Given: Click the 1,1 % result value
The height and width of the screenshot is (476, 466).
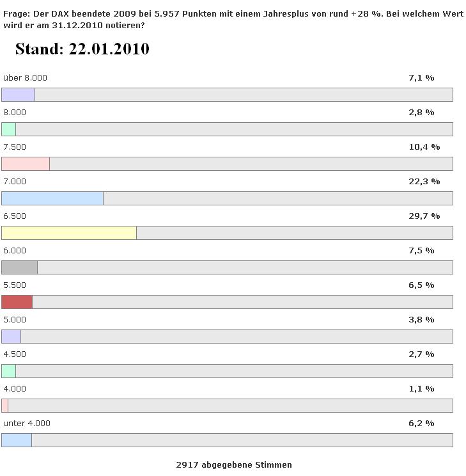Looking at the screenshot, I should 421,389.
